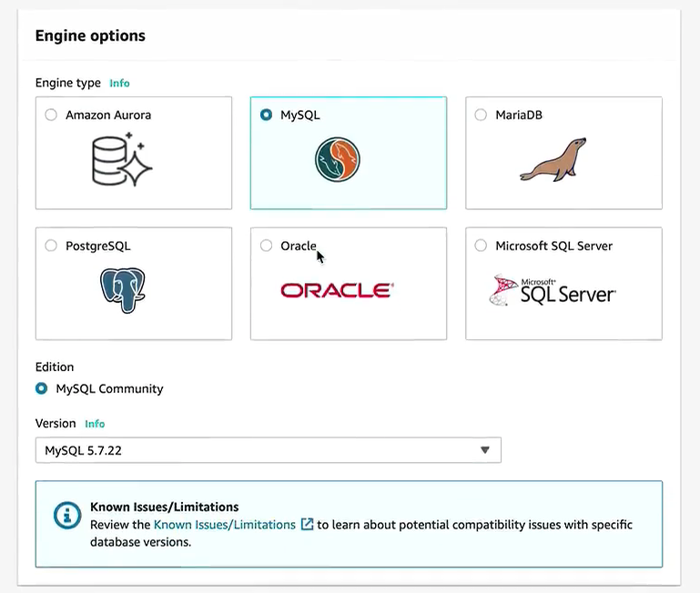Select the Amazon Aurora radio button
700x593 pixels.
pos(51,116)
